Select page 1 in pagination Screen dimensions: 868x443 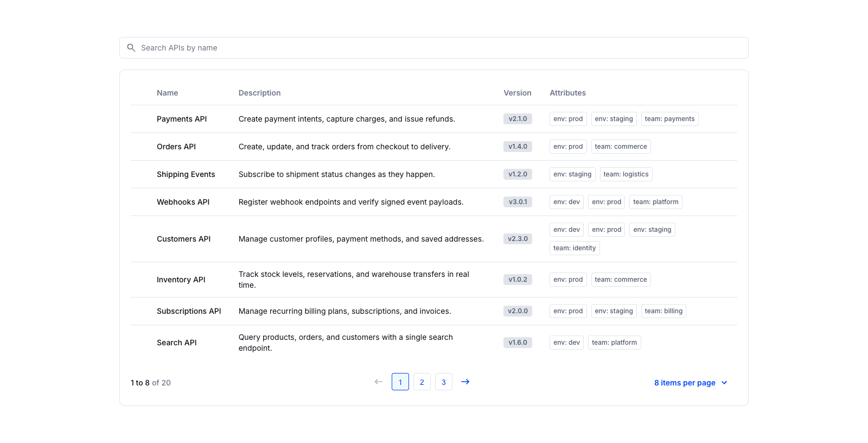[x=400, y=382]
